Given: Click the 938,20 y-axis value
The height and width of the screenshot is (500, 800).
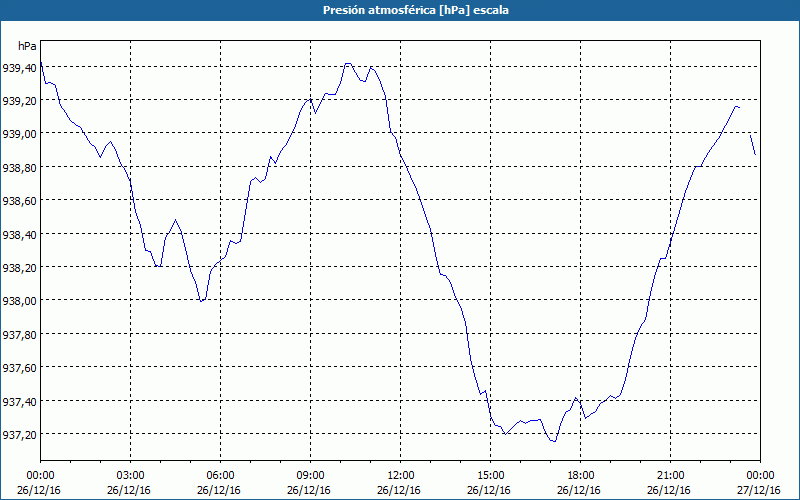Looking at the screenshot, I should point(19,268).
